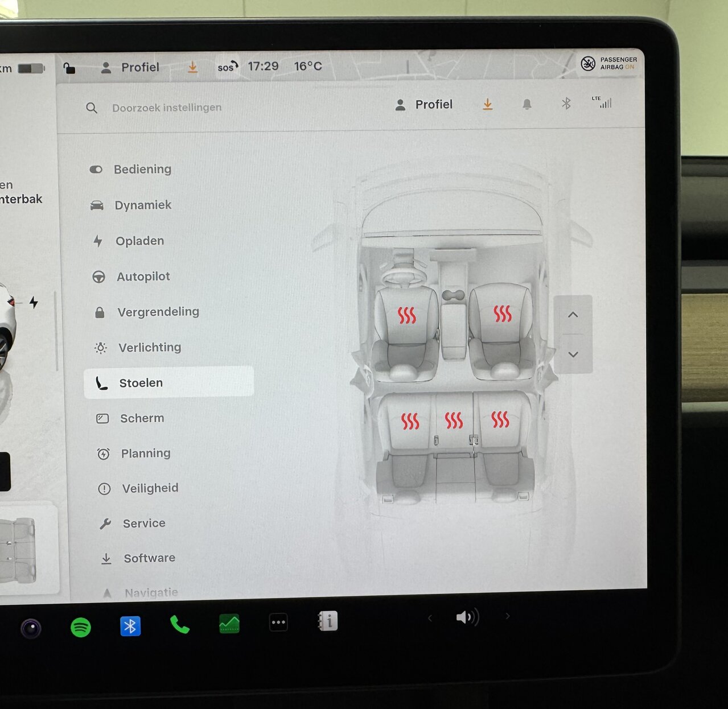Toggle rear middle seat heater
The image size is (728, 709).
tap(454, 421)
